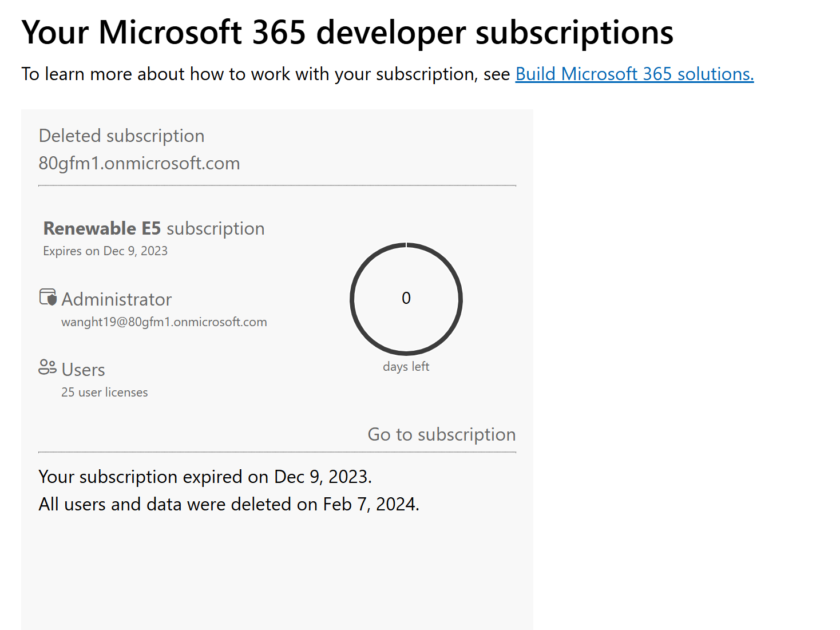Click the wanght19 administrator email address

point(164,322)
